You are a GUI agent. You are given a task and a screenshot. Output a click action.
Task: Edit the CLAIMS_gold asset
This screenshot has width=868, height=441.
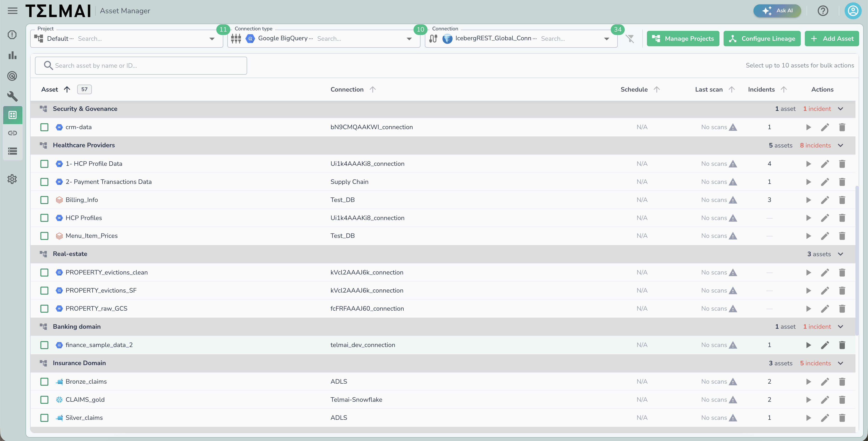(825, 400)
